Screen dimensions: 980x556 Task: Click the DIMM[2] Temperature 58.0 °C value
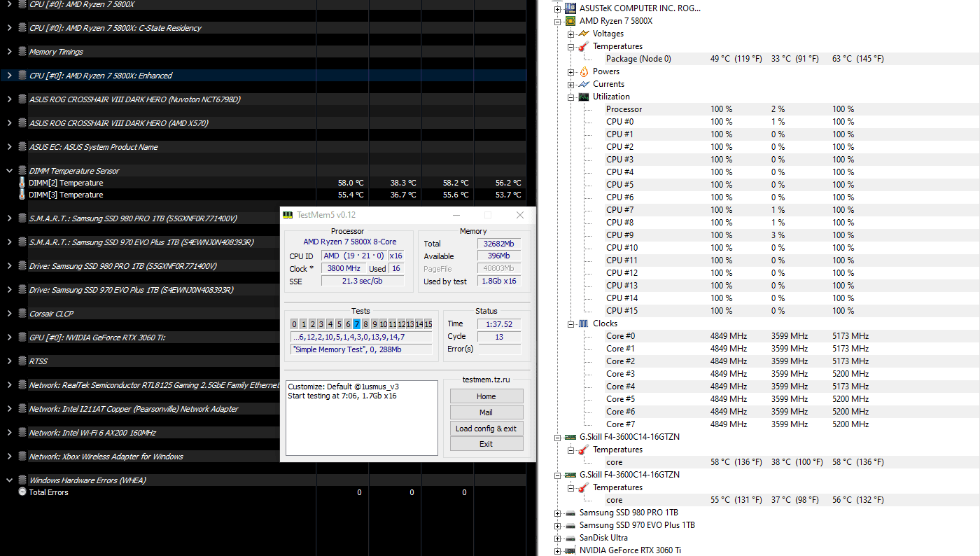coord(351,183)
